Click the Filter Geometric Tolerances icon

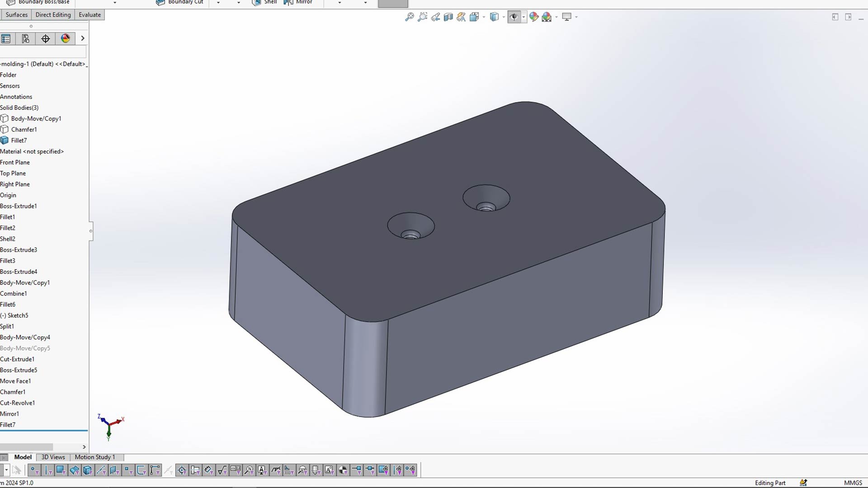pyautogui.click(x=236, y=470)
